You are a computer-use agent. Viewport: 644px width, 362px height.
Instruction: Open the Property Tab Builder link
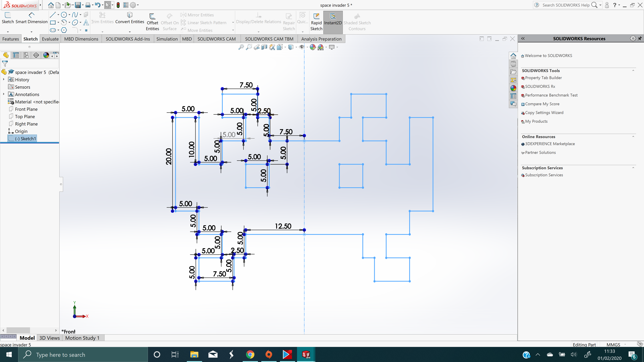(543, 78)
